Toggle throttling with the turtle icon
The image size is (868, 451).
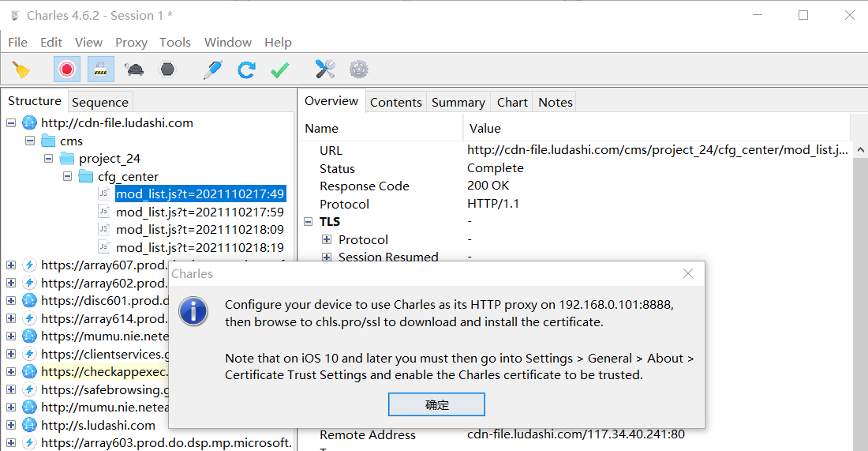click(134, 70)
